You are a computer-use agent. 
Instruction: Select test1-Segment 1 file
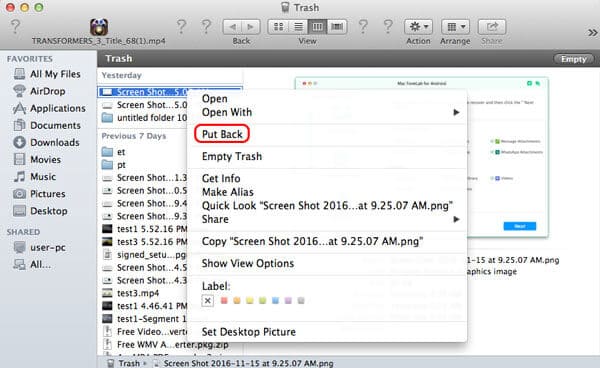point(145,319)
